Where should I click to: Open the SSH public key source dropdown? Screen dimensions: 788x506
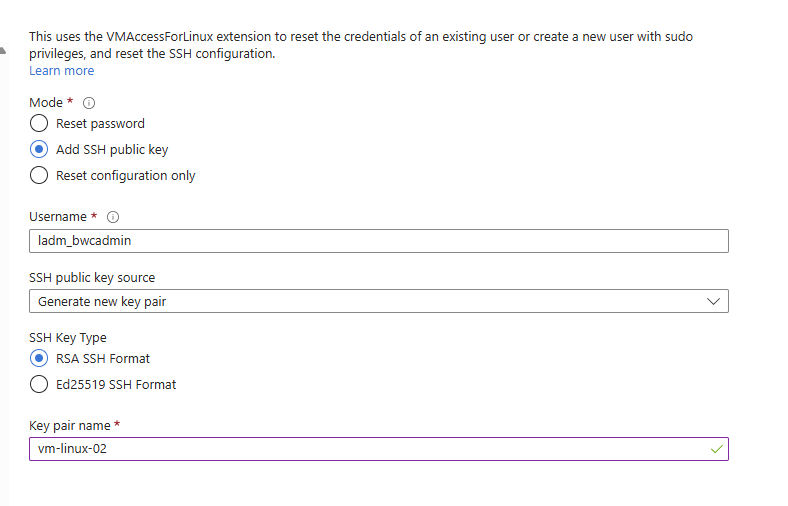point(379,301)
